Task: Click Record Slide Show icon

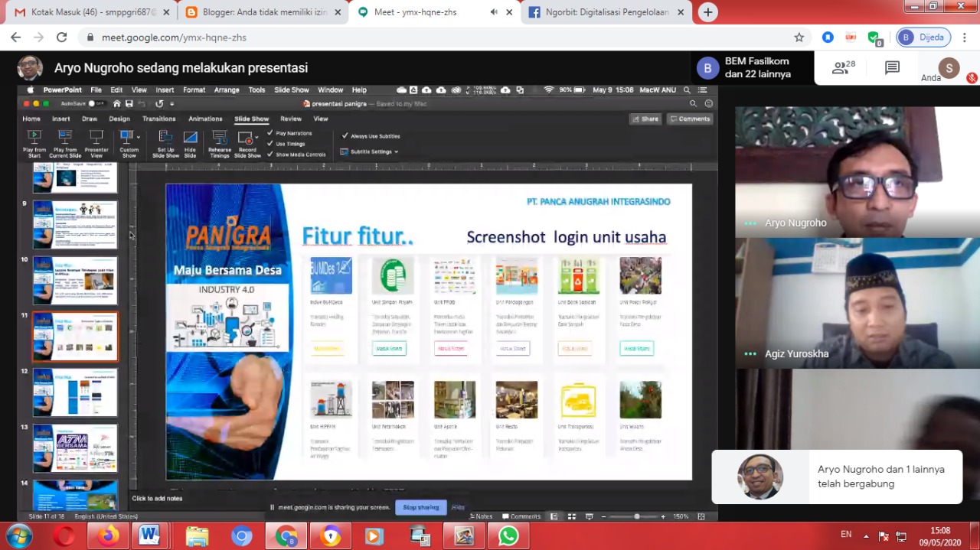Action: (x=245, y=138)
